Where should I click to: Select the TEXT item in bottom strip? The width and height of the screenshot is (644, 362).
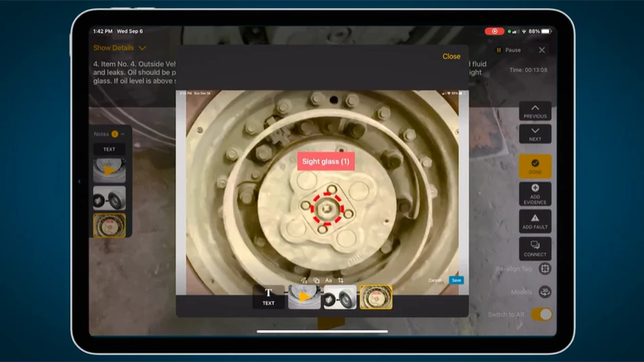tap(268, 297)
